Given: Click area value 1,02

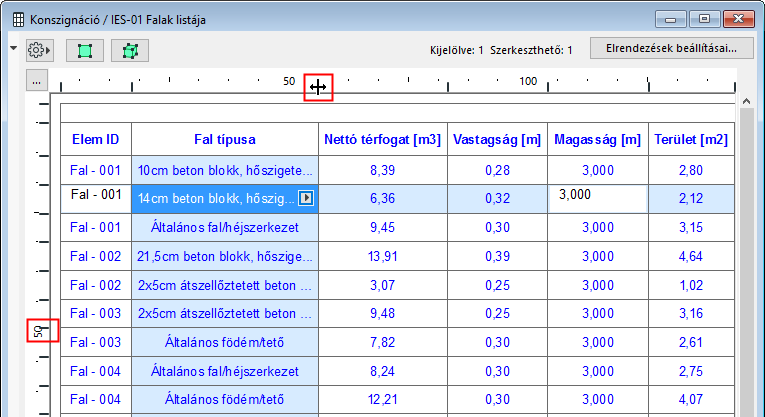Looking at the screenshot, I should point(691,285).
